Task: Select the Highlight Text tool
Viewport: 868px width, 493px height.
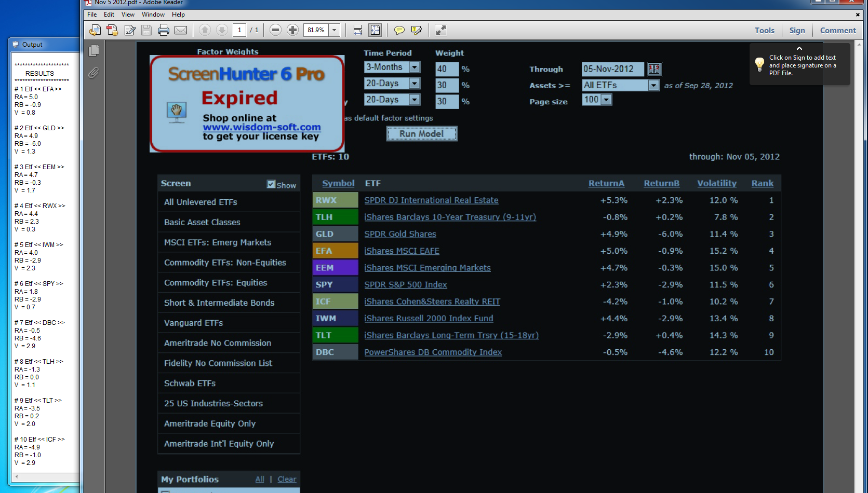Action: pos(416,30)
